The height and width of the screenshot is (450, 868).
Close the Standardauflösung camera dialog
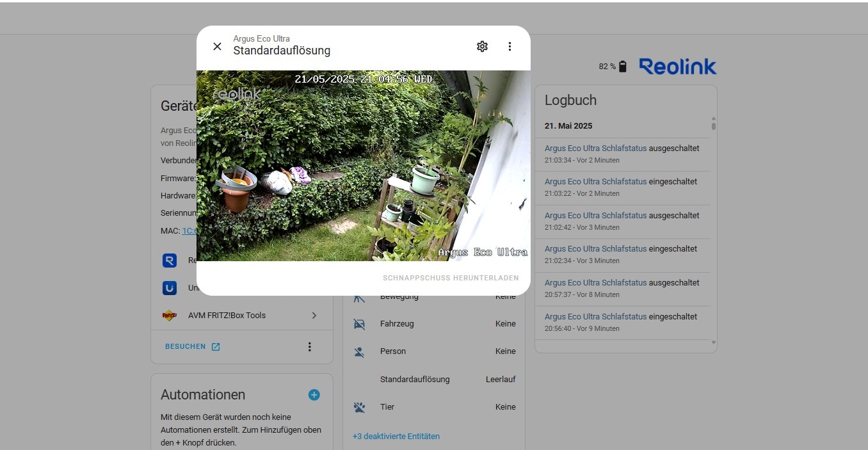[x=217, y=46]
